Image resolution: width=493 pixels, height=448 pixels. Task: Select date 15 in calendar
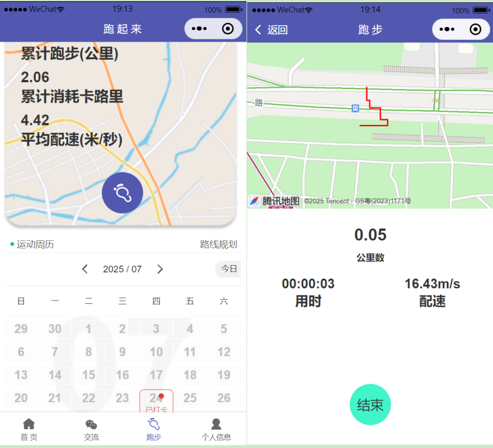(x=89, y=375)
